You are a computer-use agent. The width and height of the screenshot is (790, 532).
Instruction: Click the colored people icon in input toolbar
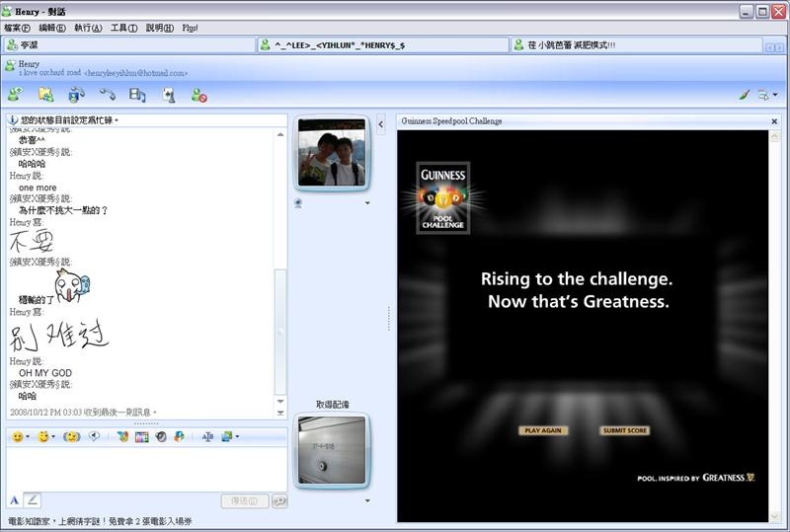(x=179, y=436)
